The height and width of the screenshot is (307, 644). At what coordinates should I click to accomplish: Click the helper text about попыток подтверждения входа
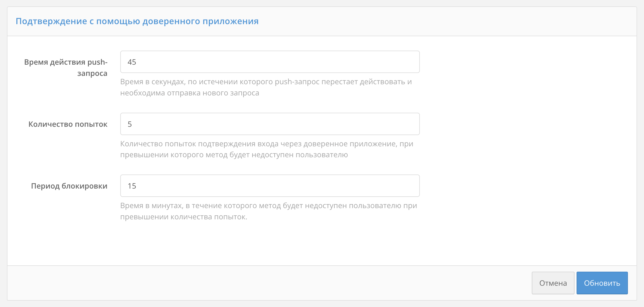click(266, 149)
